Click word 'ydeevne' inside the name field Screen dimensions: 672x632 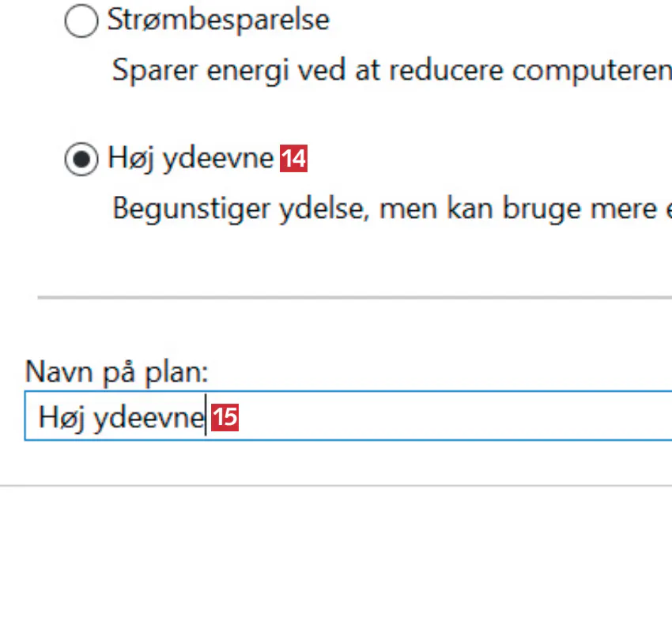pos(149,417)
